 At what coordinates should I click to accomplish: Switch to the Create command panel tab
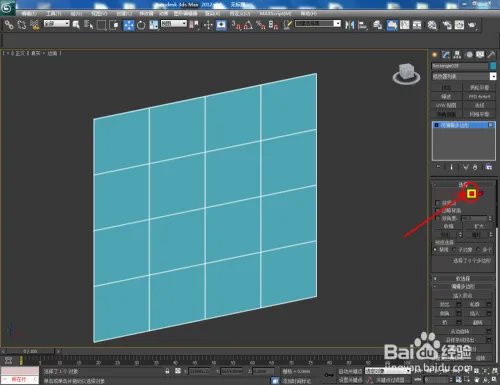pos(434,55)
